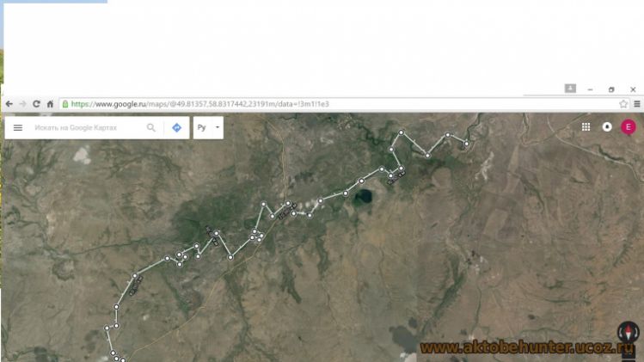644x362 pixels.
Task: Open the account avatar labeled E
Action: pyautogui.click(x=628, y=127)
